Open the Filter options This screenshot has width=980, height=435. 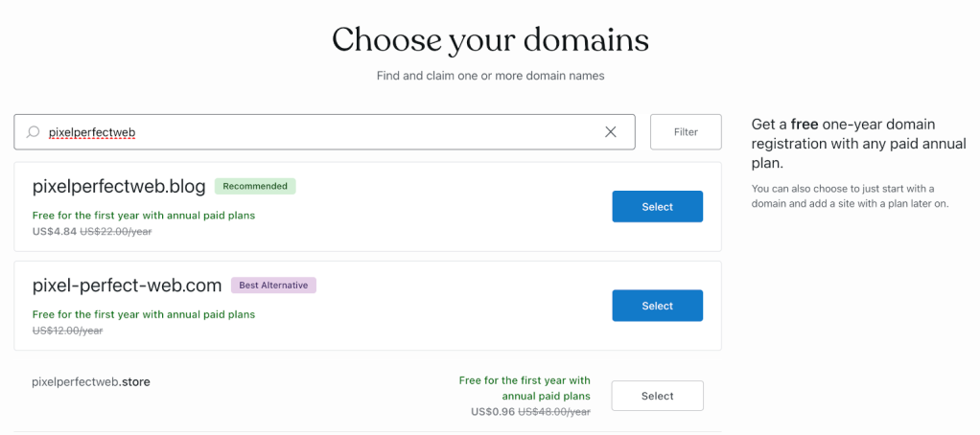686,132
